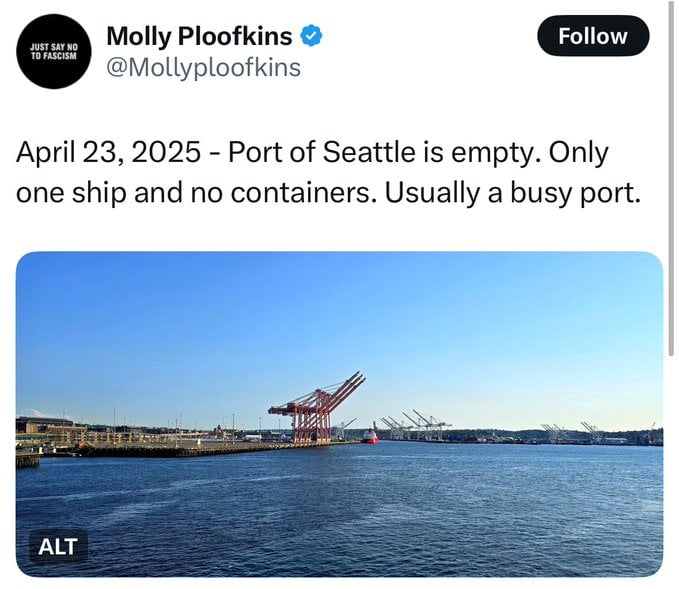This screenshot has height=589, width=679.
Task: Click the dock pier in the photo
Action: (173, 448)
